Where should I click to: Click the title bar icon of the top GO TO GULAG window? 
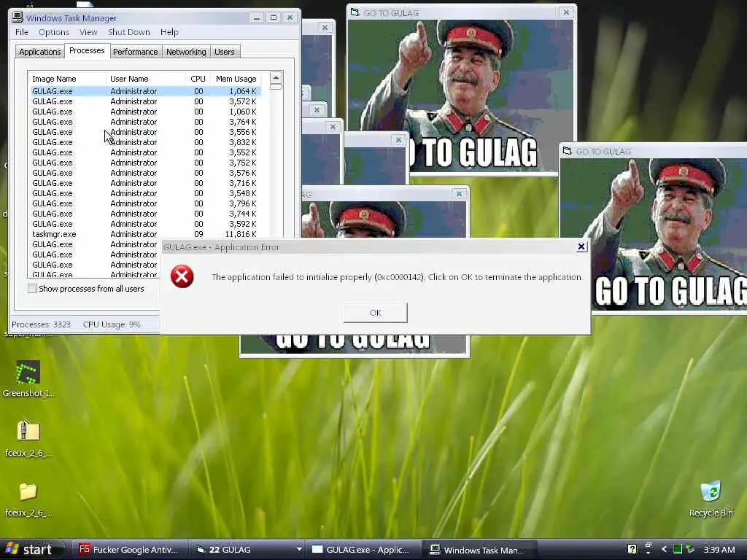355,12
